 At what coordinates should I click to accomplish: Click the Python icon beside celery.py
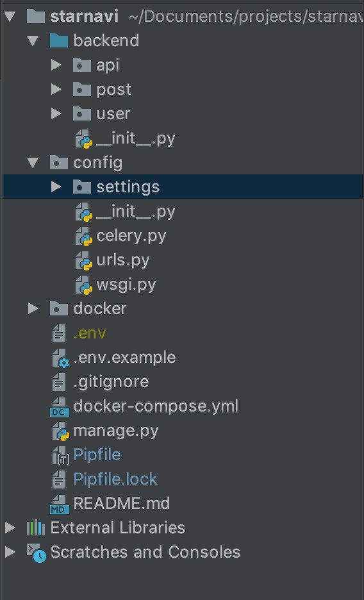tap(84, 236)
